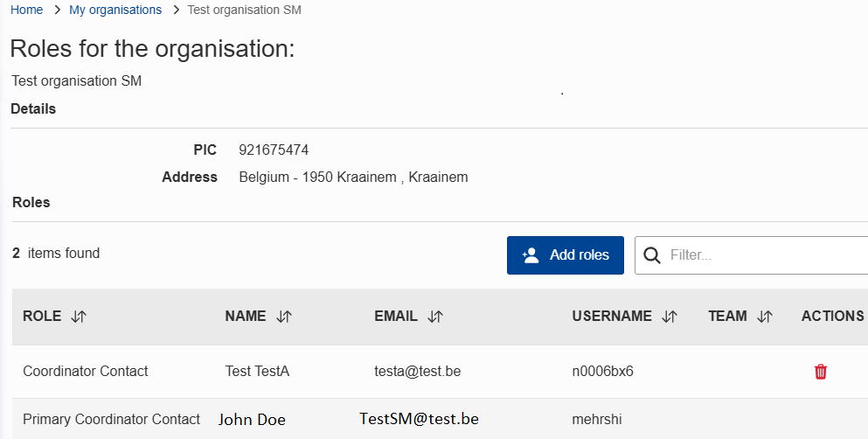Sort table by Username column arrows
The image size is (868, 439).
pos(670,317)
